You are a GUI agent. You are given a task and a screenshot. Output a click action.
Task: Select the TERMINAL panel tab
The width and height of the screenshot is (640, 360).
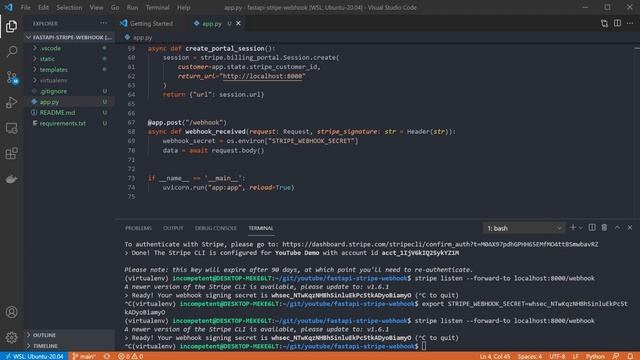click(261, 228)
